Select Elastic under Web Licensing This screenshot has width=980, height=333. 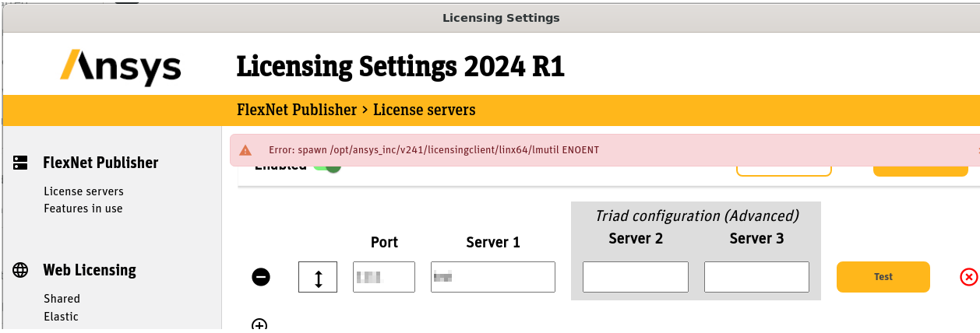click(x=61, y=316)
